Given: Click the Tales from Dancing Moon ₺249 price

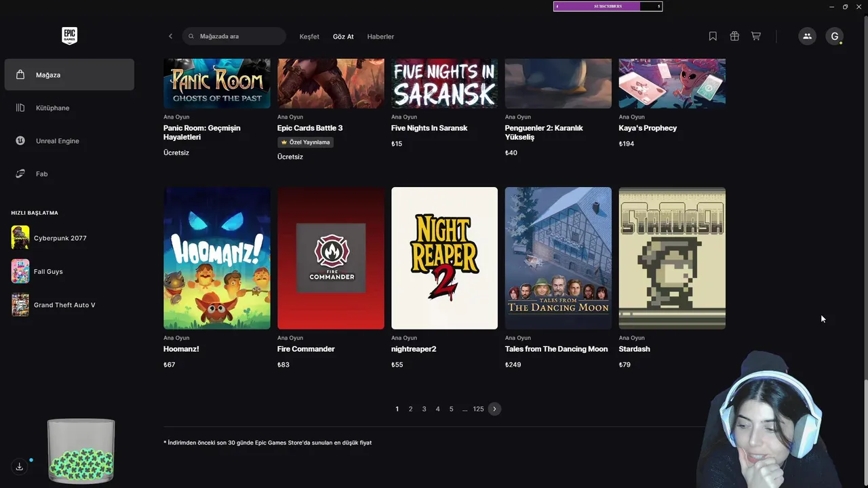Looking at the screenshot, I should point(513,365).
